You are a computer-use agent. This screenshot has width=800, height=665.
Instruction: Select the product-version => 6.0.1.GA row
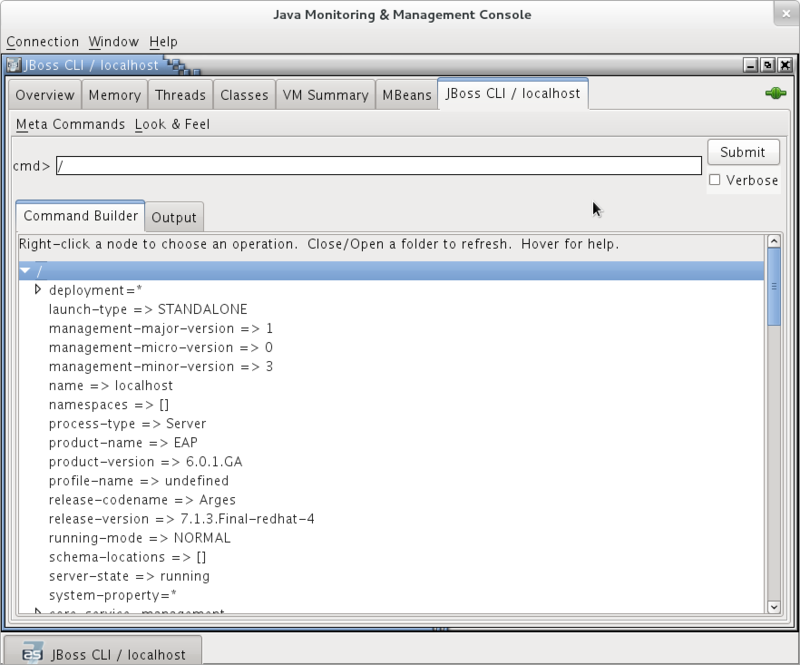(145, 462)
